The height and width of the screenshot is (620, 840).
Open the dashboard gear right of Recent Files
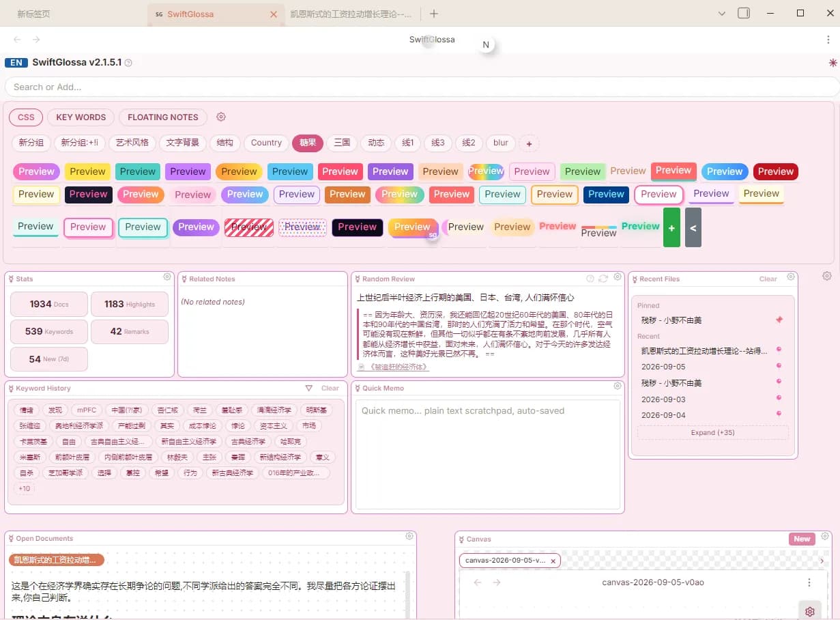(x=826, y=276)
